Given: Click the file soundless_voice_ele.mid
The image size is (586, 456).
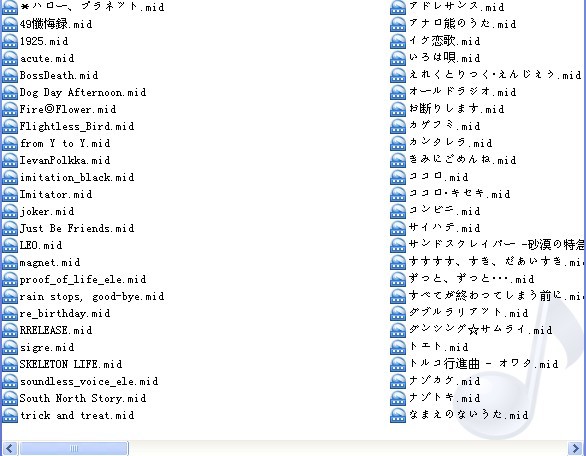Looking at the screenshot, I should (89, 381).
